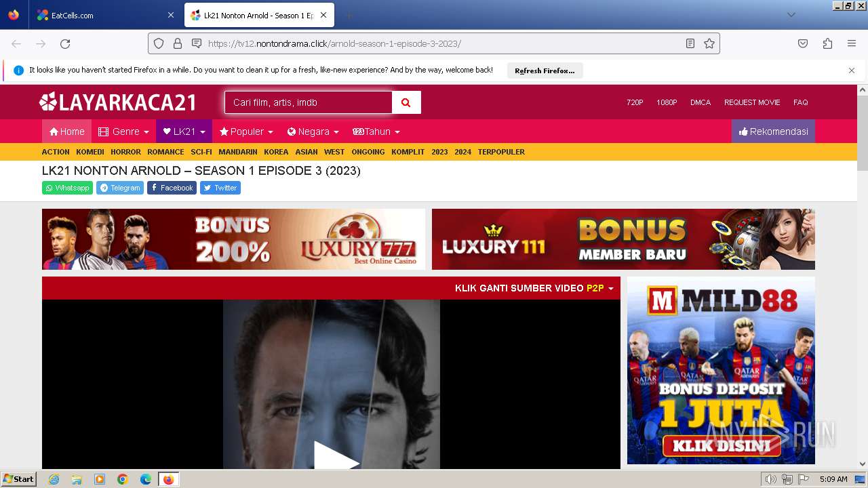Go back using the back arrow
This screenshot has height=488, width=868.
(16, 43)
